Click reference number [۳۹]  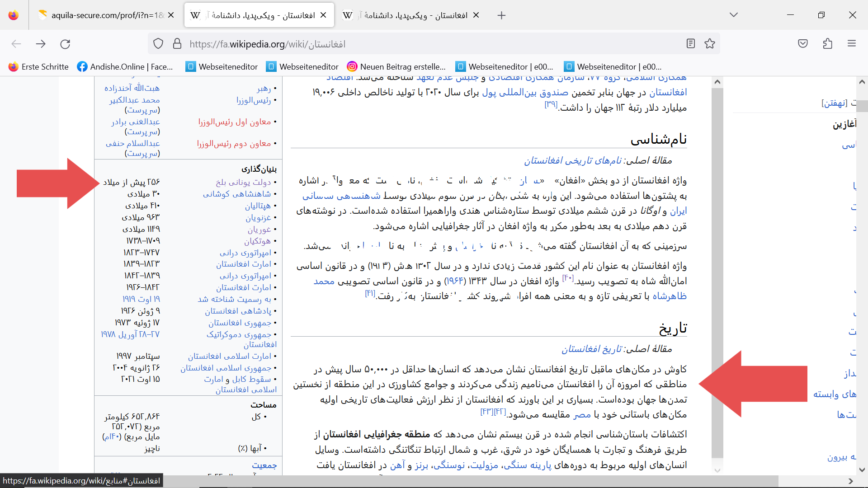[x=551, y=104]
